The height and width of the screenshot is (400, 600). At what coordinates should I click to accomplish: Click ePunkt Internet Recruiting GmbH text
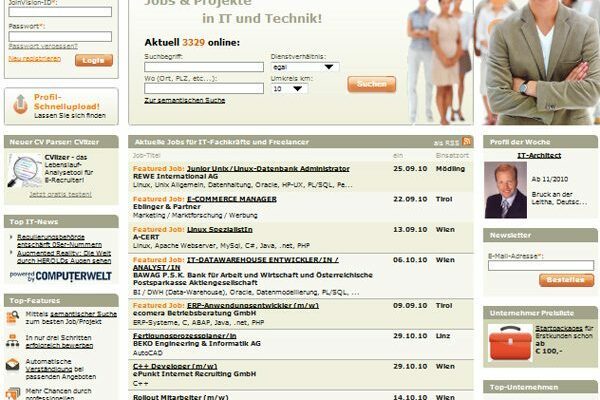tap(194, 374)
